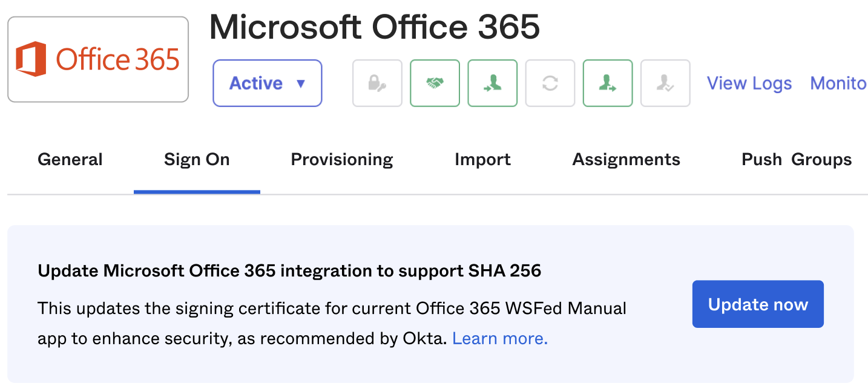This screenshot has width=868, height=392.
Task: Click the blue Update now button
Action: tap(757, 304)
